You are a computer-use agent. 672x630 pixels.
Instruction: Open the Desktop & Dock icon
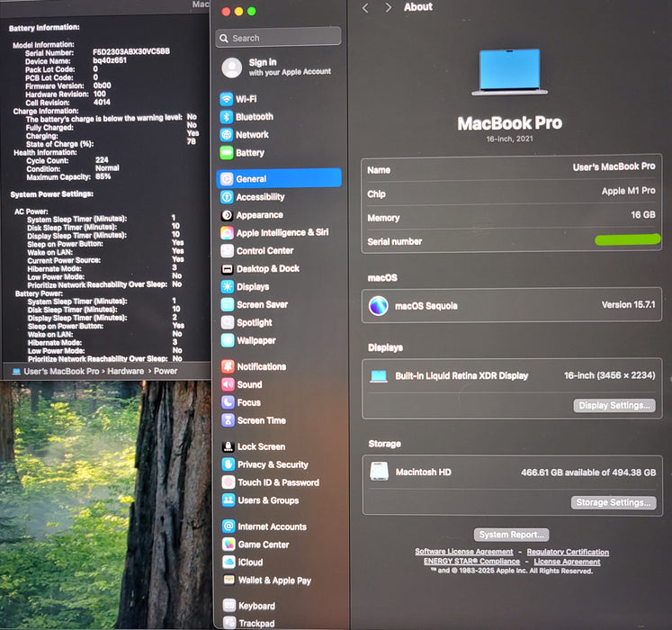(x=227, y=269)
